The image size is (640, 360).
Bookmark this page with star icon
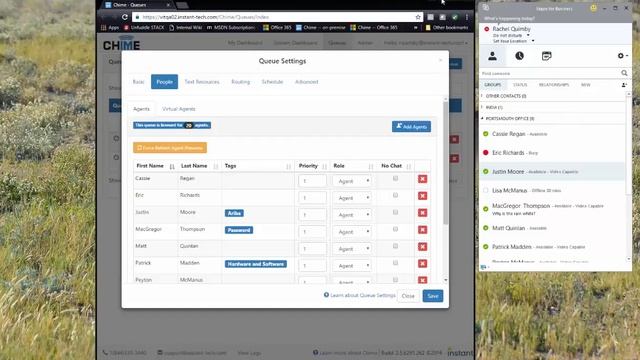418,17
